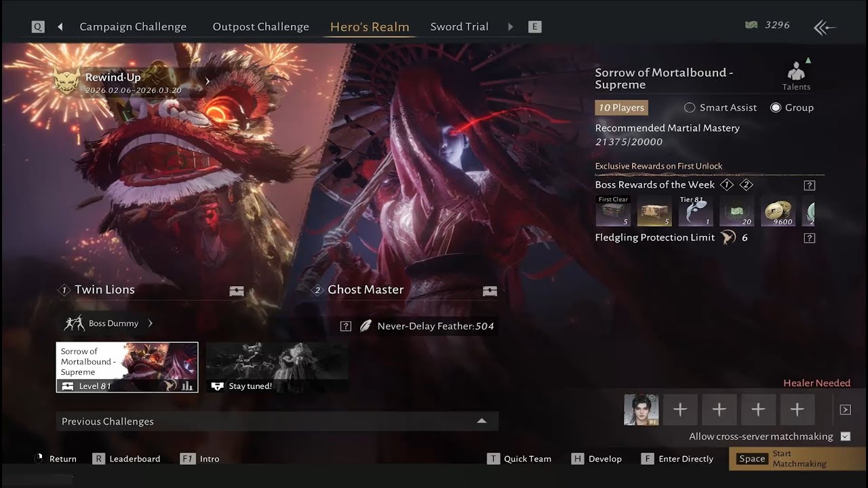Click the currency banknote icon beside 3296
Screen dimensions: 868x488
751,25
